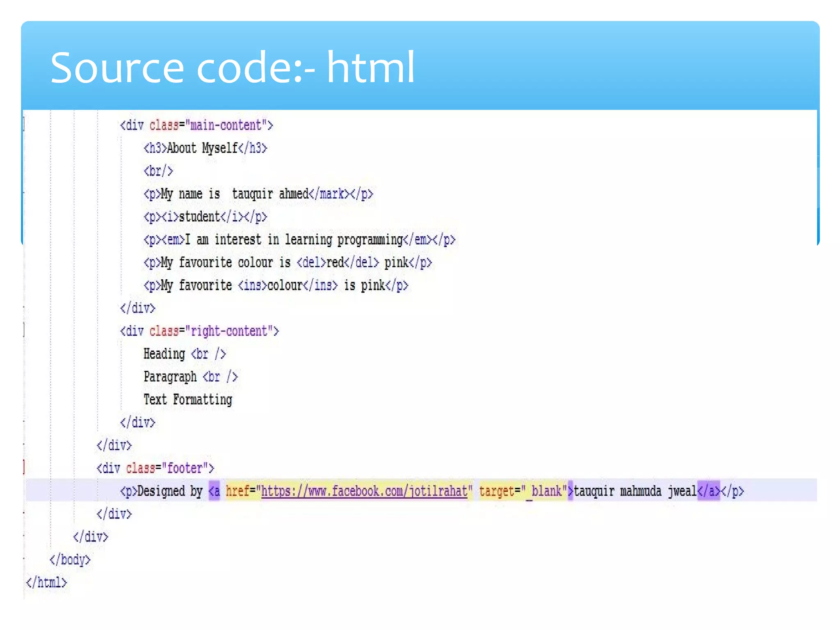This screenshot has width=840, height=630.
Task: Place cursor on 'About Myself' heading text
Action: click(202, 148)
